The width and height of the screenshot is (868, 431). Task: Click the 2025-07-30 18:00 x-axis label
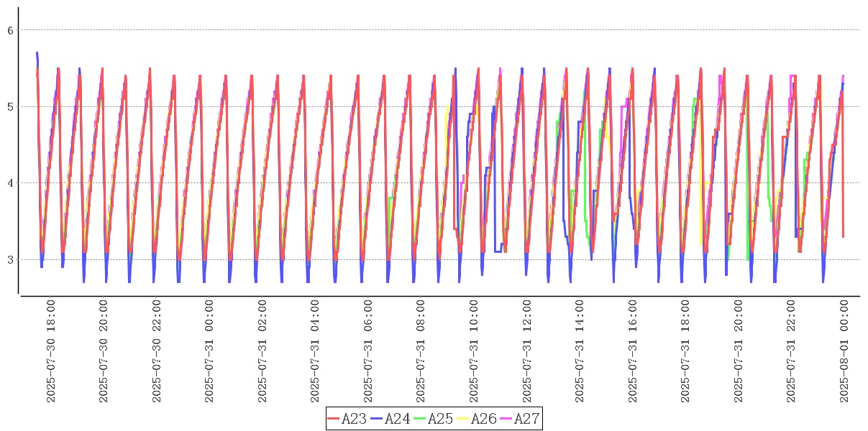[x=50, y=351]
